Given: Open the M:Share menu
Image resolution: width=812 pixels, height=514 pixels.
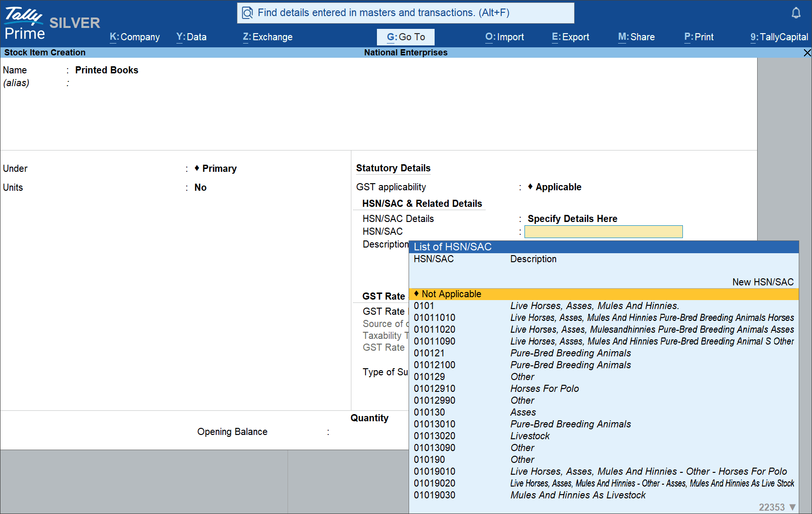Looking at the screenshot, I should pyautogui.click(x=637, y=37).
